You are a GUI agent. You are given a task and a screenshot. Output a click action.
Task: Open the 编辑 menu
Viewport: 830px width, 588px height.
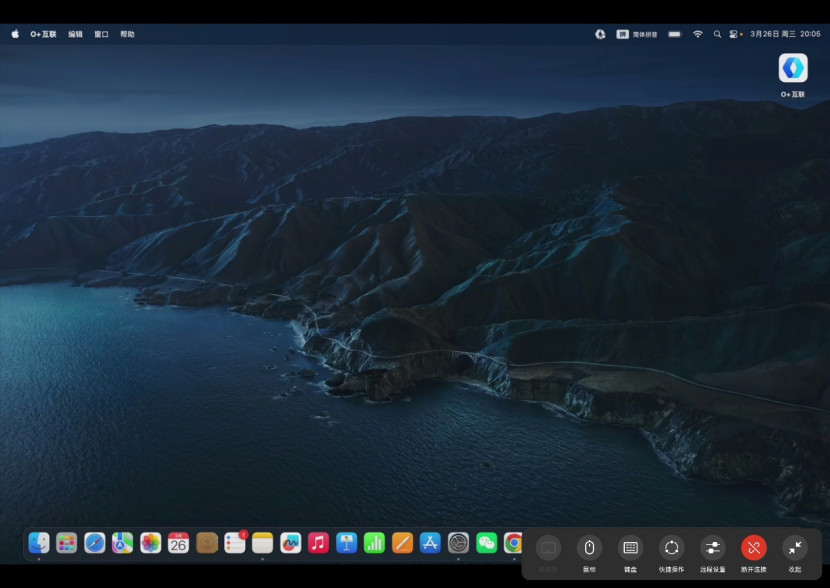click(x=76, y=34)
